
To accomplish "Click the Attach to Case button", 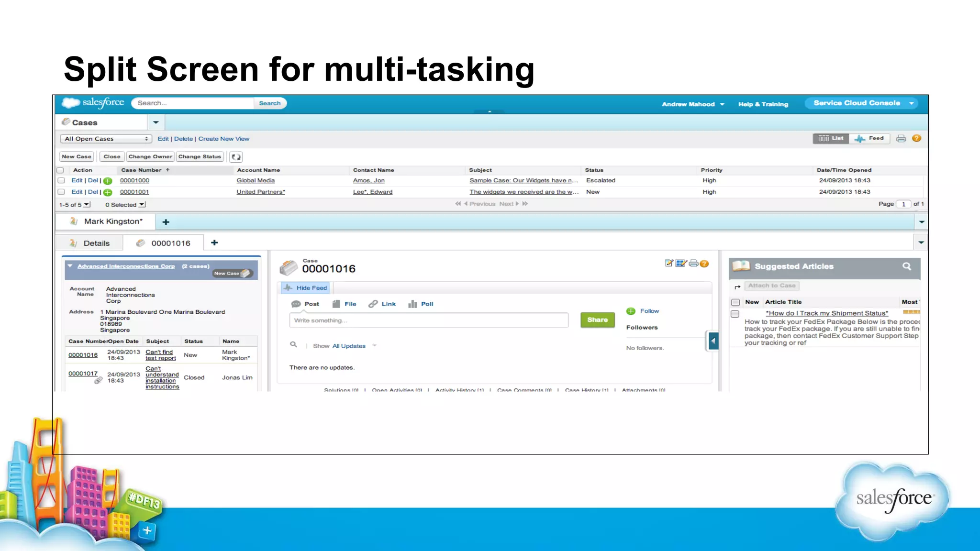I will (772, 286).
